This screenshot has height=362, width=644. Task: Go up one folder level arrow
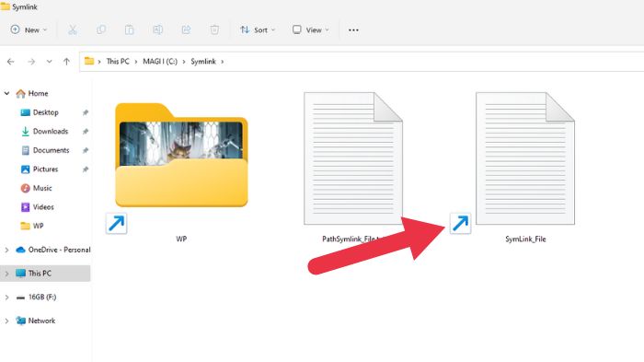click(x=66, y=62)
